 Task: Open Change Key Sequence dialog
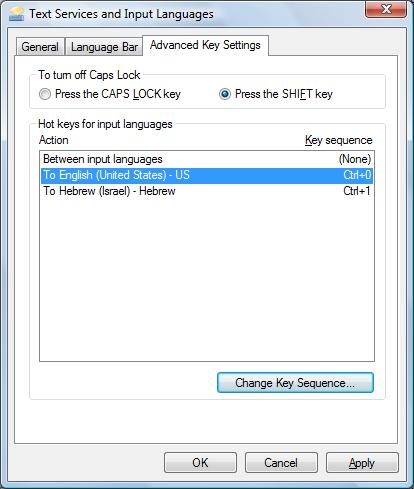point(295,383)
